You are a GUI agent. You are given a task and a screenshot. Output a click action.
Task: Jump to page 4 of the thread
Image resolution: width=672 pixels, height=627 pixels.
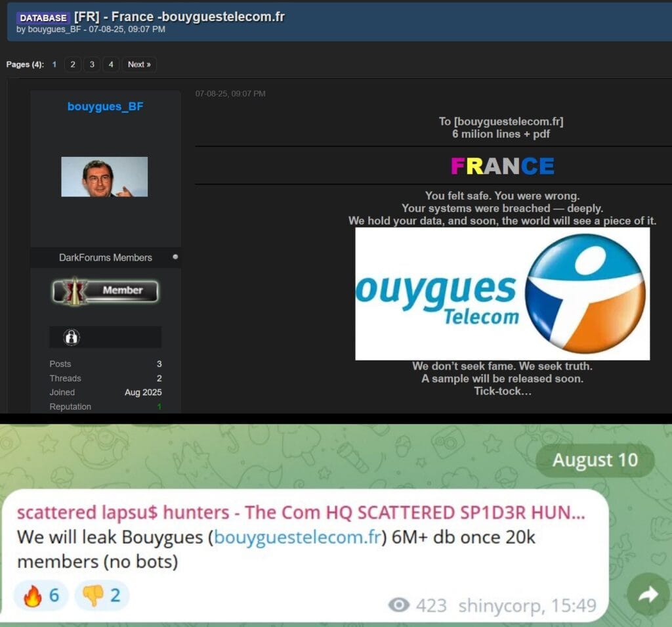pyautogui.click(x=111, y=64)
